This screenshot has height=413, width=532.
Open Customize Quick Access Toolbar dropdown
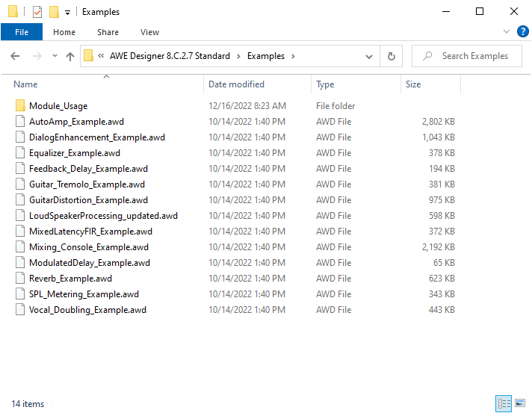click(67, 12)
